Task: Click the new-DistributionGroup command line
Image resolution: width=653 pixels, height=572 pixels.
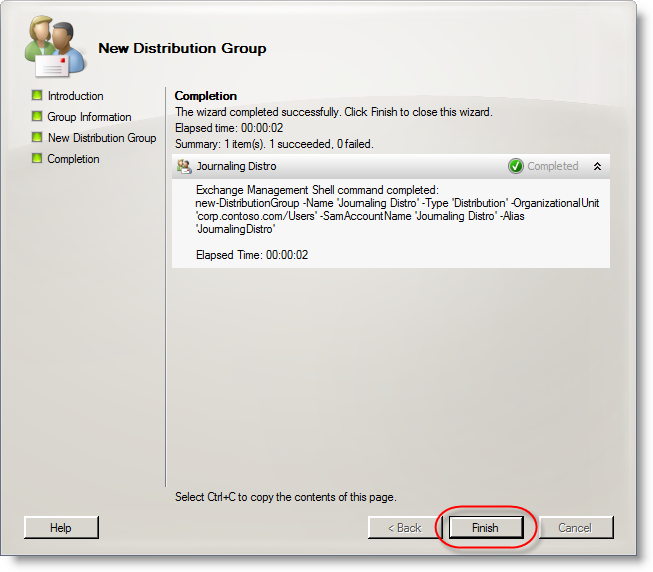Action: point(397,203)
